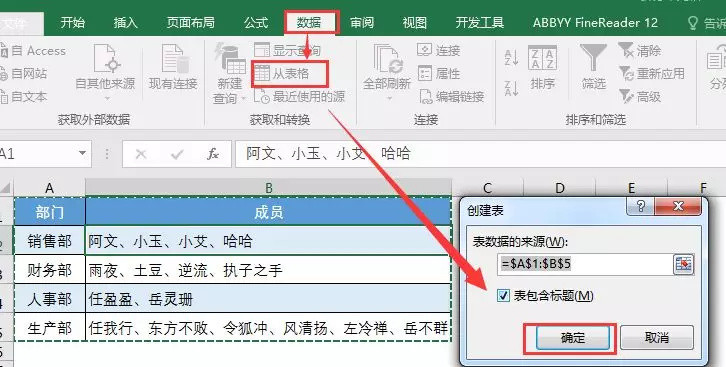Select the cell starting with 任我行、东方不败
This screenshot has width=726, height=367.
click(269, 328)
